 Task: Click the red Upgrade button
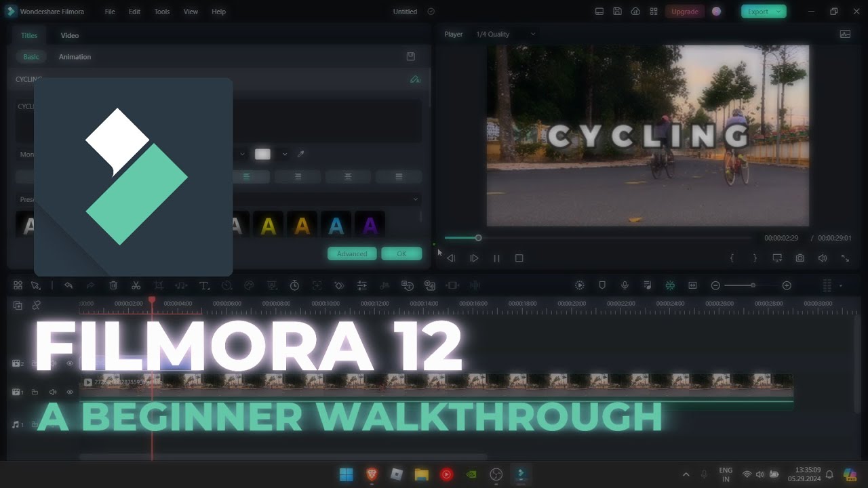(685, 12)
